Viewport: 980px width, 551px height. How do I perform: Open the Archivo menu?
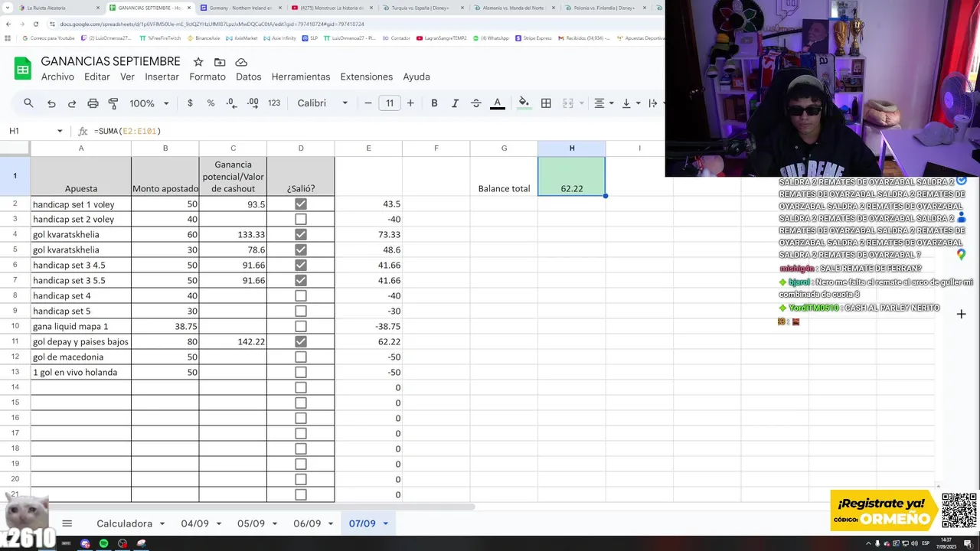(57, 77)
